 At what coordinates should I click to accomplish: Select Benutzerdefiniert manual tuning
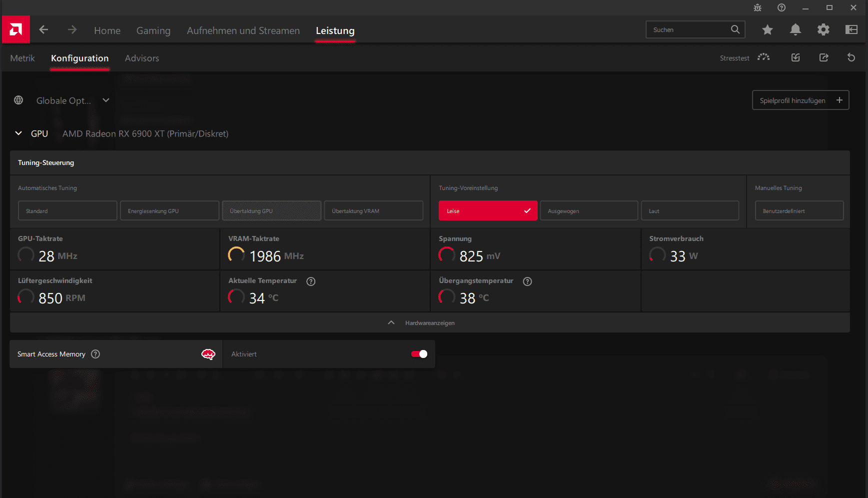pos(800,210)
